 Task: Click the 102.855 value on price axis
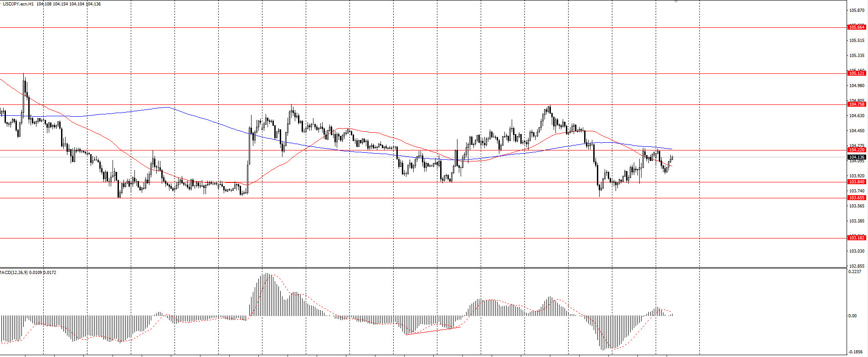pyautogui.click(x=857, y=266)
